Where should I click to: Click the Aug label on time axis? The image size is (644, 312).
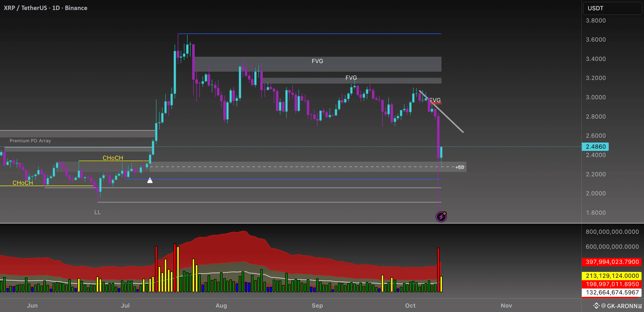[x=221, y=305]
